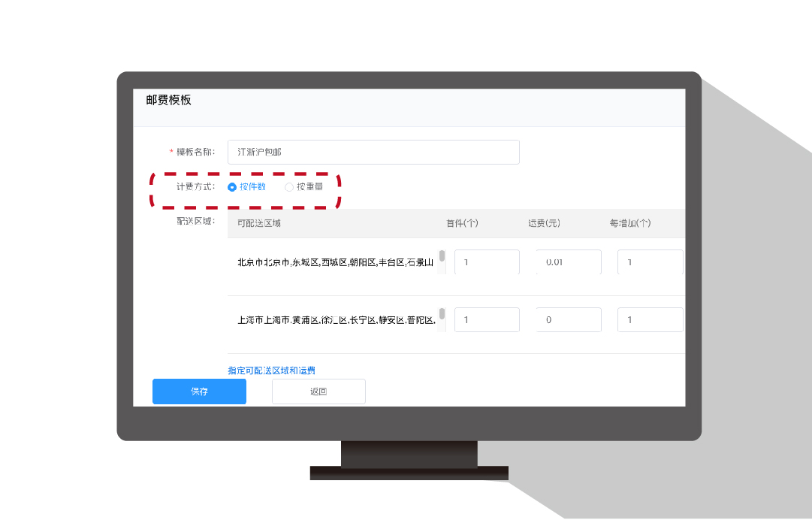Click the 运费(元) column header

(544, 223)
